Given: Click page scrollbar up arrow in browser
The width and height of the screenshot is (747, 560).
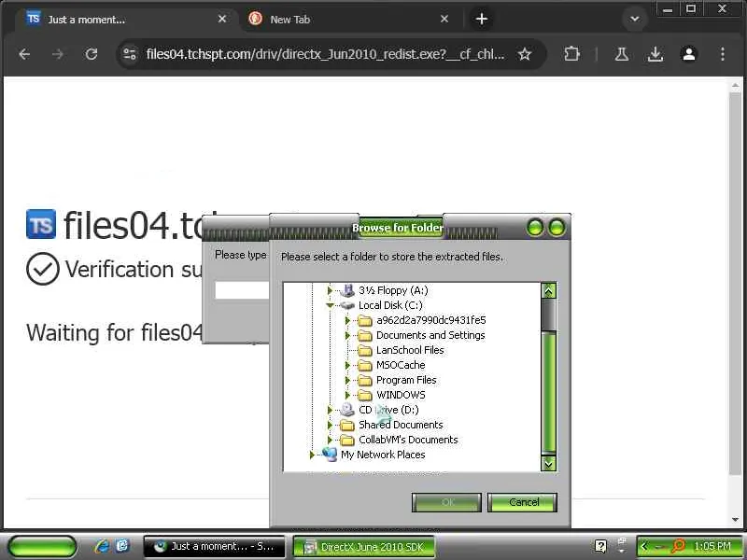Looking at the screenshot, I should tap(735, 86).
